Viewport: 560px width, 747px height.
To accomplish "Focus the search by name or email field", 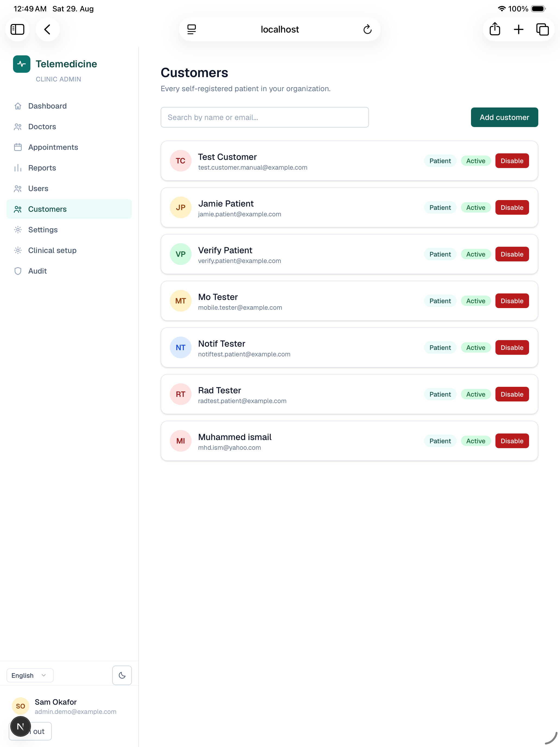I will (265, 117).
